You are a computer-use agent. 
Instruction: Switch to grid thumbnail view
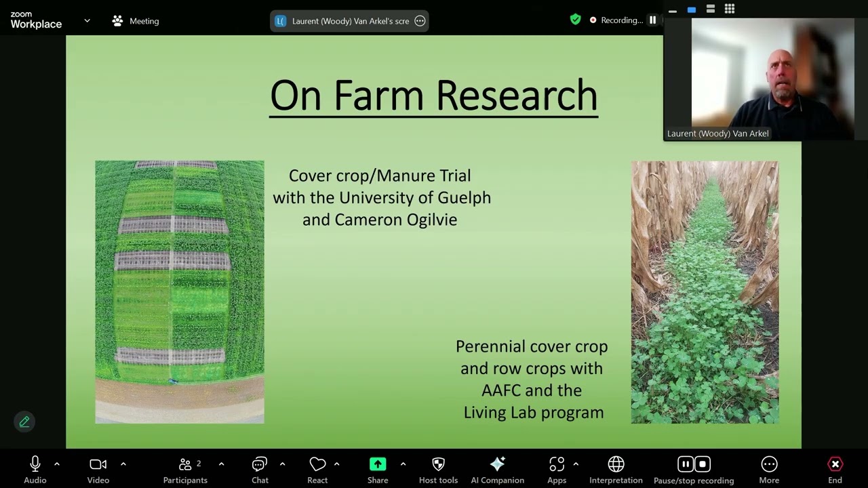tap(730, 9)
